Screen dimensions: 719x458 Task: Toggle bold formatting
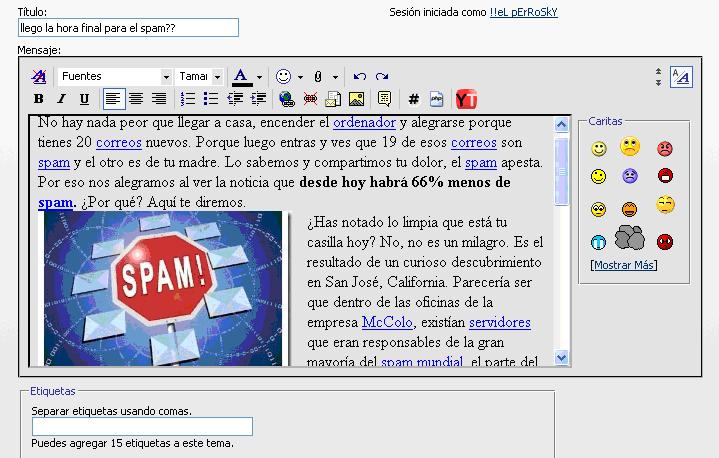pyautogui.click(x=39, y=99)
